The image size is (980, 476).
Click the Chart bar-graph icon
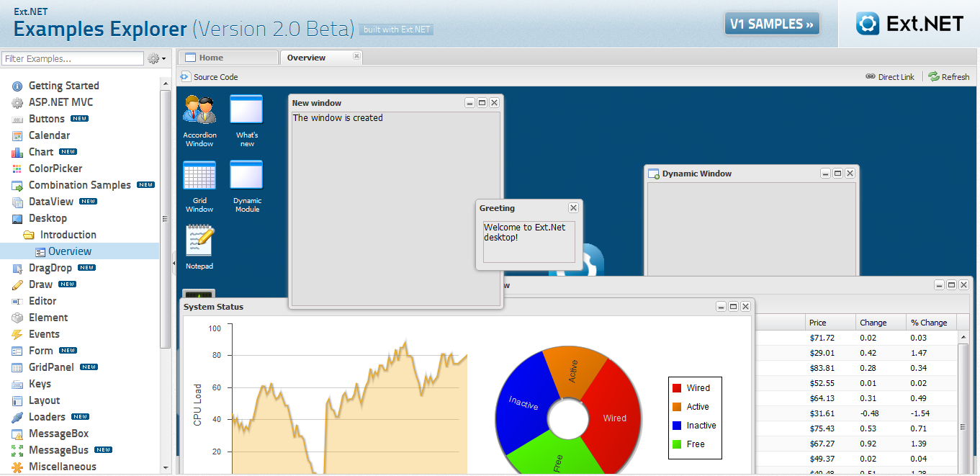[17, 152]
